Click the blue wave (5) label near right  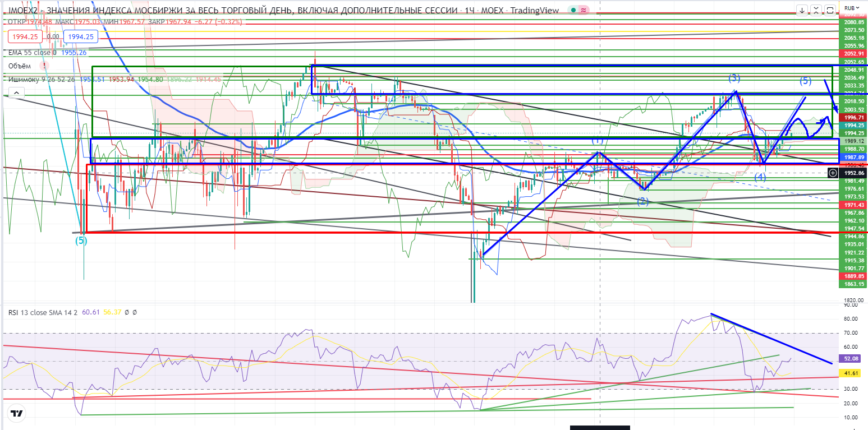coord(805,81)
